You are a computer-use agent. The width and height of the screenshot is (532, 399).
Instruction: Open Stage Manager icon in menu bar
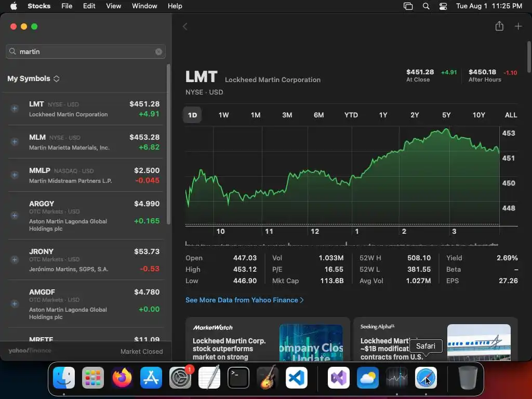(x=408, y=6)
